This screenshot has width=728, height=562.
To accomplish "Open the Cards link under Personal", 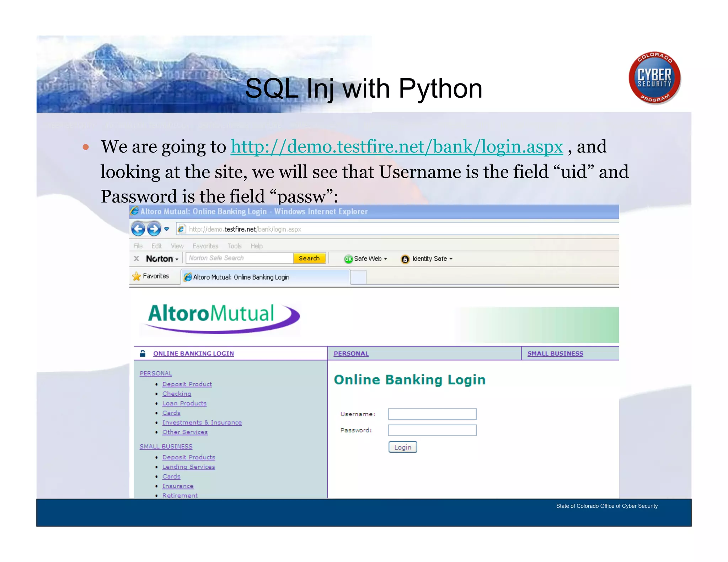I will coord(171,413).
